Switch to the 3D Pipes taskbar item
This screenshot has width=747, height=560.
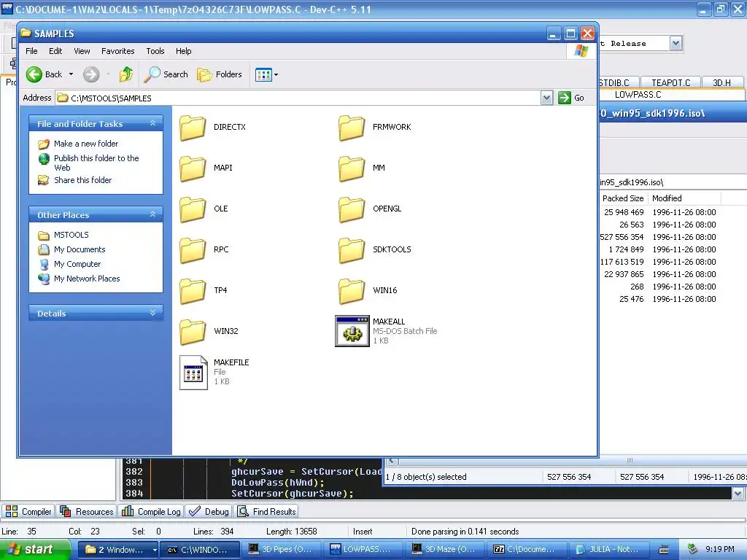[282, 550]
